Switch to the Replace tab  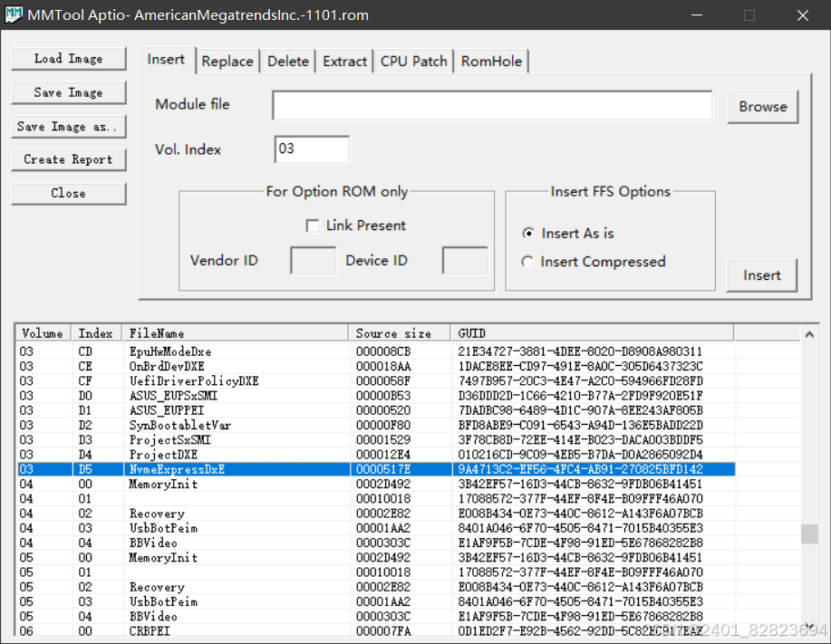click(227, 62)
